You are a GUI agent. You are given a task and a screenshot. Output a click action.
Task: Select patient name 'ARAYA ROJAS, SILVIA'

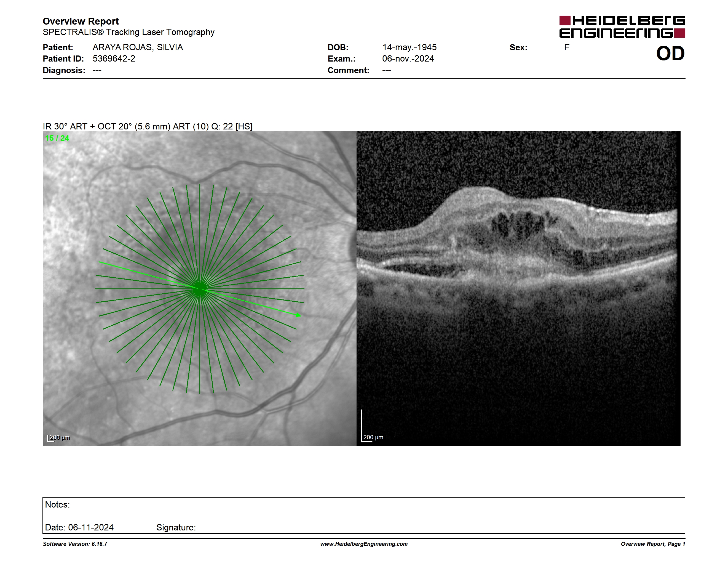(138, 47)
